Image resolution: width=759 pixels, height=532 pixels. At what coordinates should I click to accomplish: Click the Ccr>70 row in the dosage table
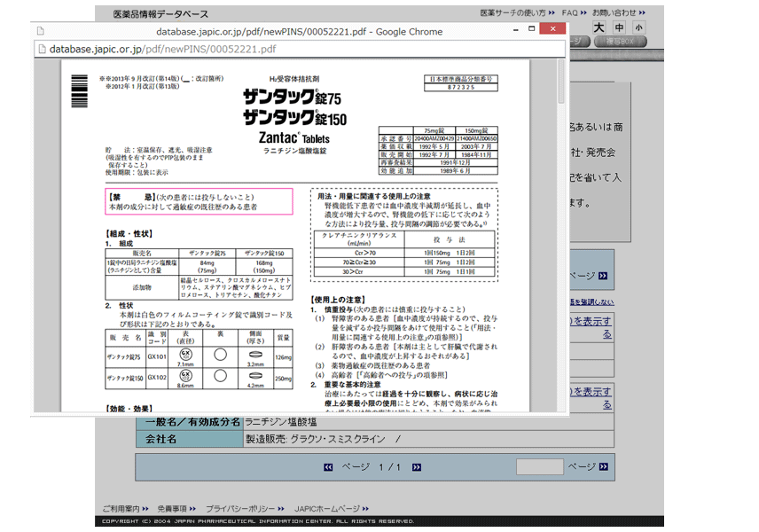pyautogui.click(x=404, y=253)
